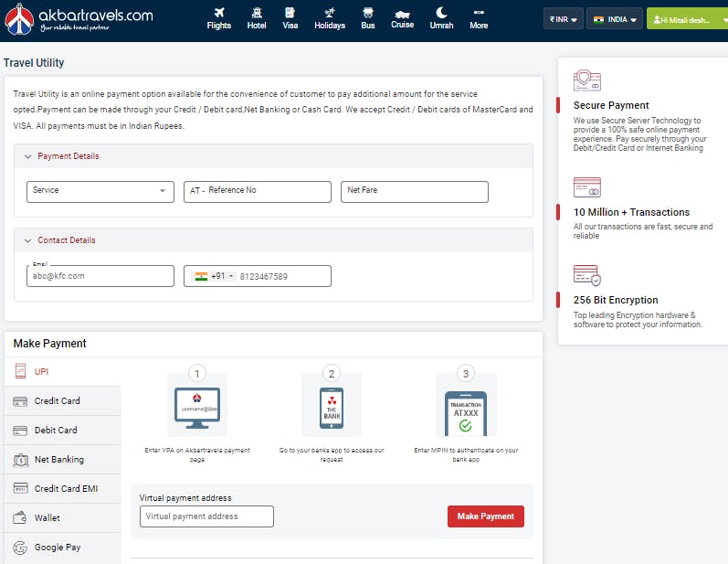Click the Google Pay logo icon
The width and height of the screenshot is (728, 564).
click(20, 548)
